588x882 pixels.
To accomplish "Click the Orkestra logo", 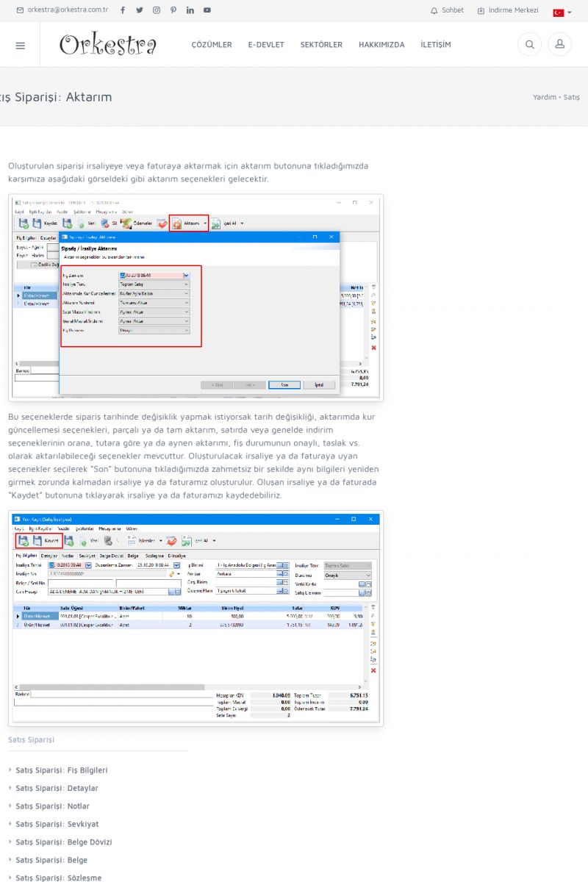I will click(x=108, y=45).
